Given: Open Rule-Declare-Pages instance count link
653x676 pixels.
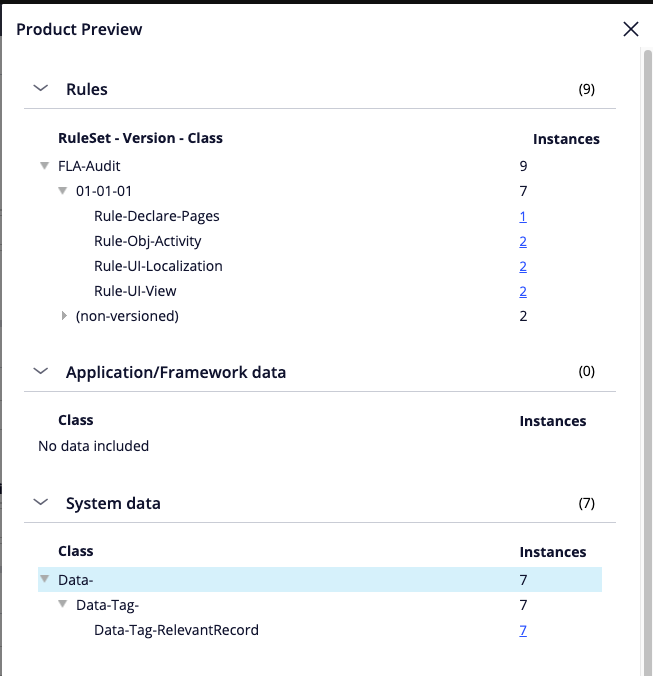Looking at the screenshot, I should tap(523, 216).
